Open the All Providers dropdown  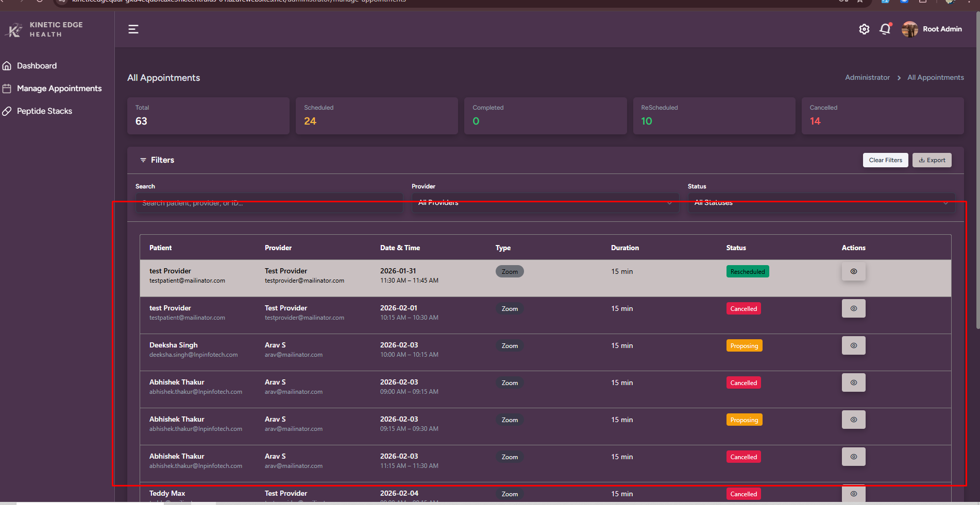[545, 203]
